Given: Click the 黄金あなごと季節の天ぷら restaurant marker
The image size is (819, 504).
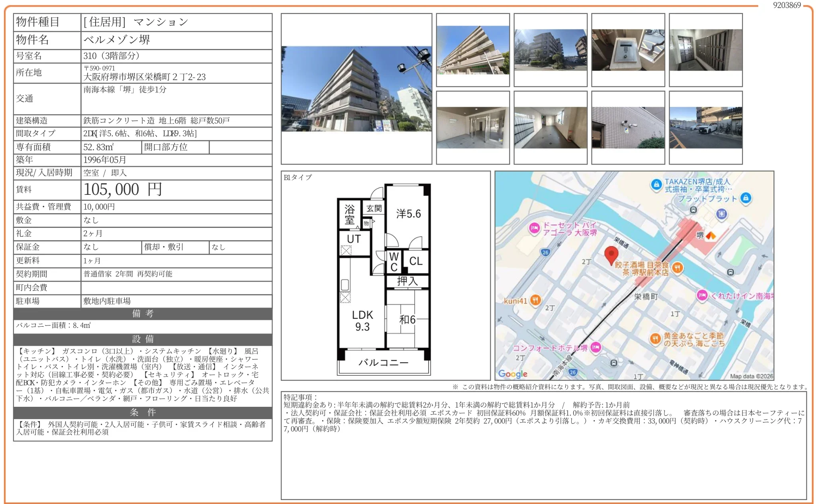Looking at the screenshot, I should point(655,339).
